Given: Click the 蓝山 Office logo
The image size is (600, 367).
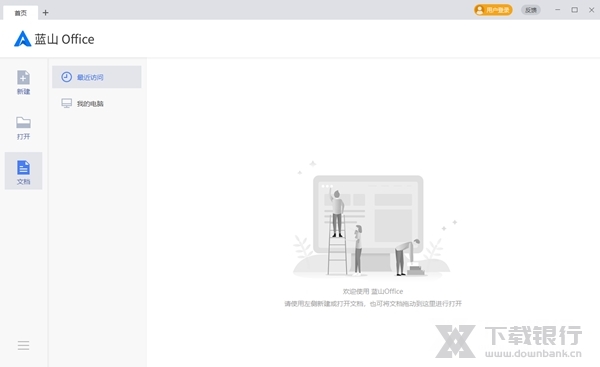Looking at the screenshot, I should click(x=54, y=39).
